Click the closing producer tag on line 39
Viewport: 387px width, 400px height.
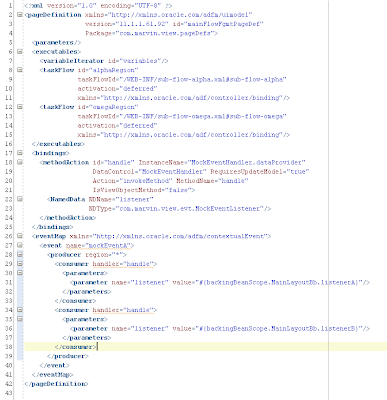point(68,356)
